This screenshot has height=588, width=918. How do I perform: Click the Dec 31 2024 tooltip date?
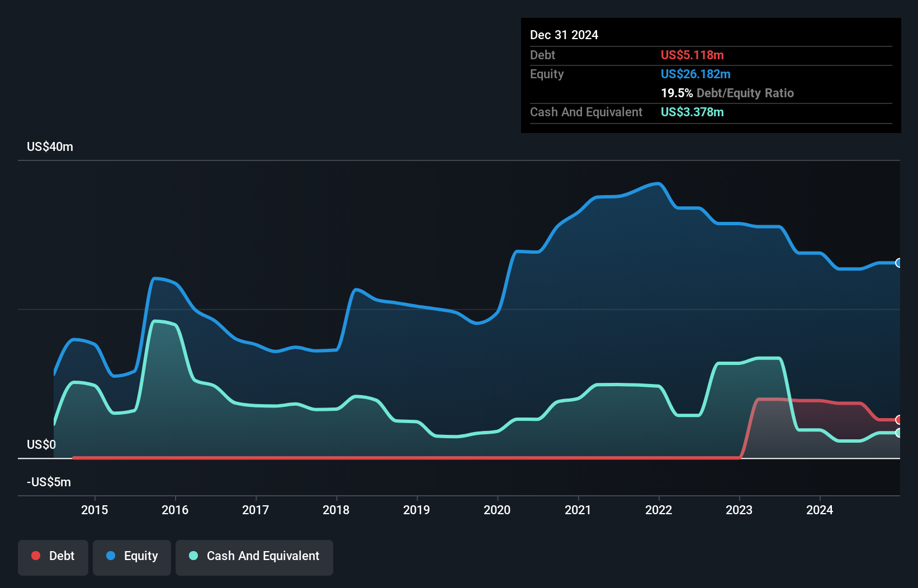(564, 35)
